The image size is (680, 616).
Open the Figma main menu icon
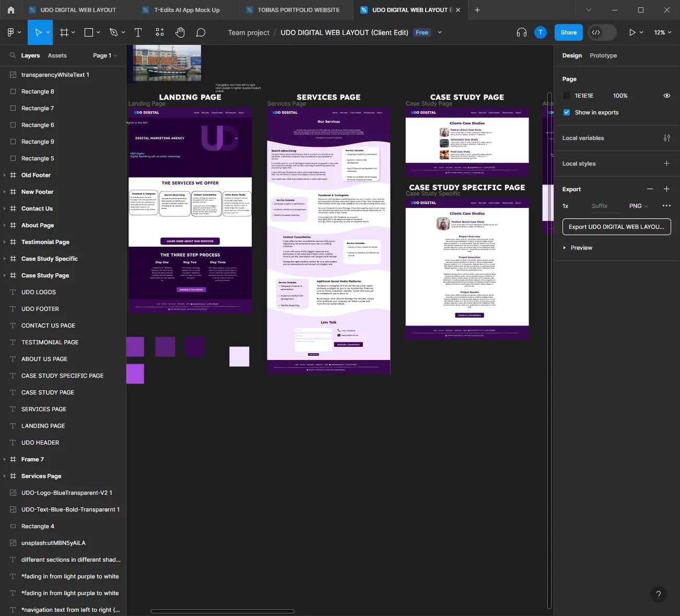coord(11,32)
